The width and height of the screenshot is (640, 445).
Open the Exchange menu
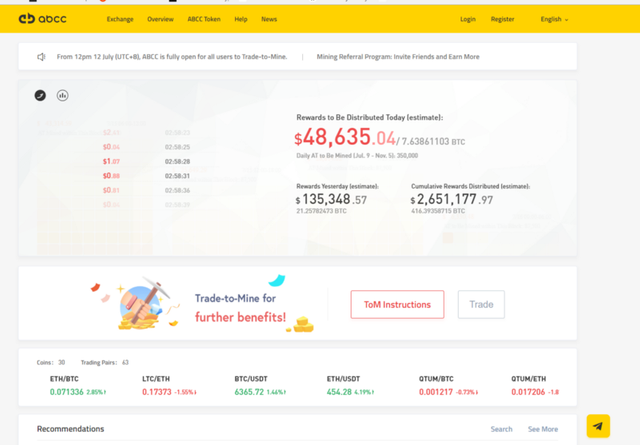tap(120, 19)
